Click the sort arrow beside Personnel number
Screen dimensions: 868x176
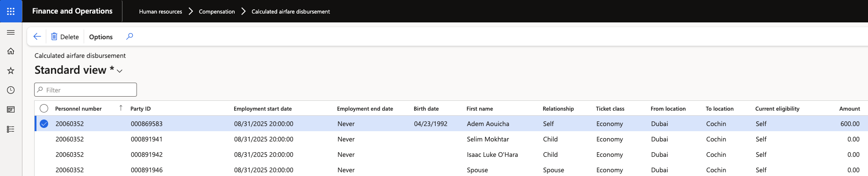tap(121, 108)
